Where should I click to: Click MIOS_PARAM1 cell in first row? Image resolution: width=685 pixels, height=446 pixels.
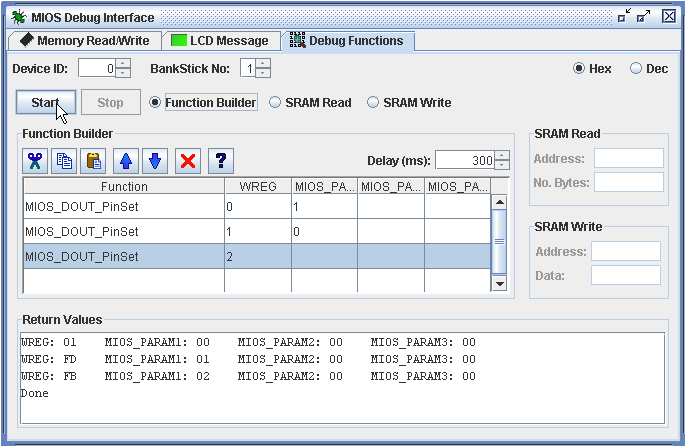[324, 206]
